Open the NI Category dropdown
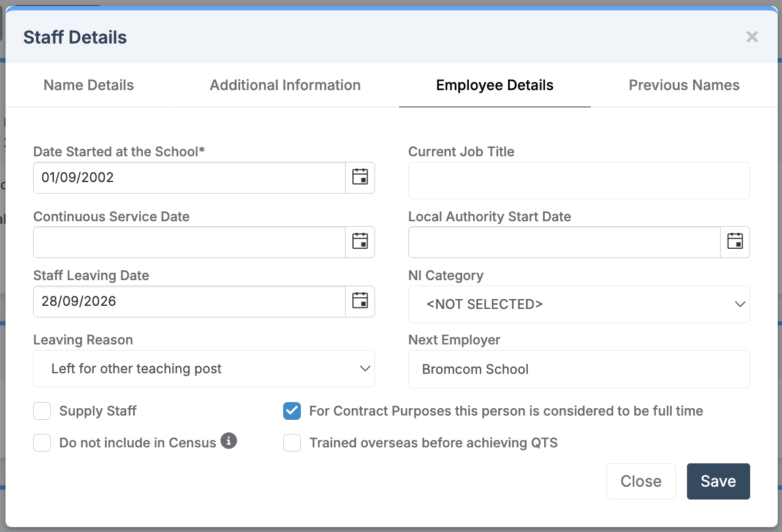 pos(579,304)
